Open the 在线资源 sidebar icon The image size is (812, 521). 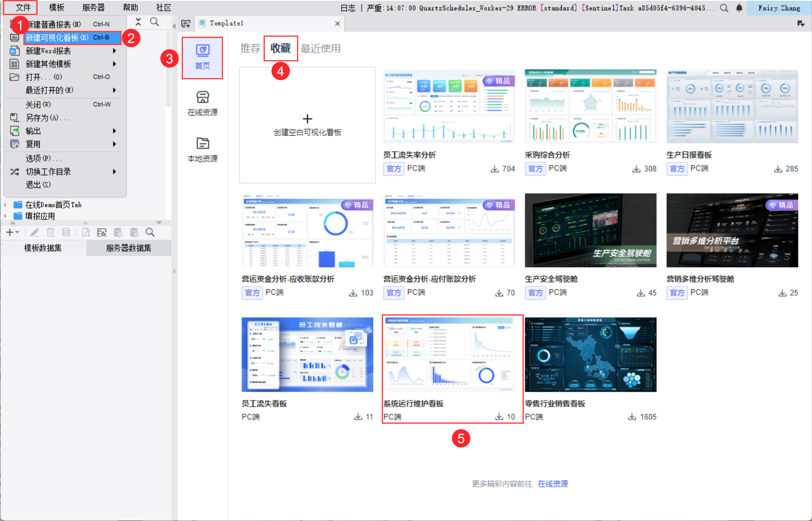click(x=202, y=103)
